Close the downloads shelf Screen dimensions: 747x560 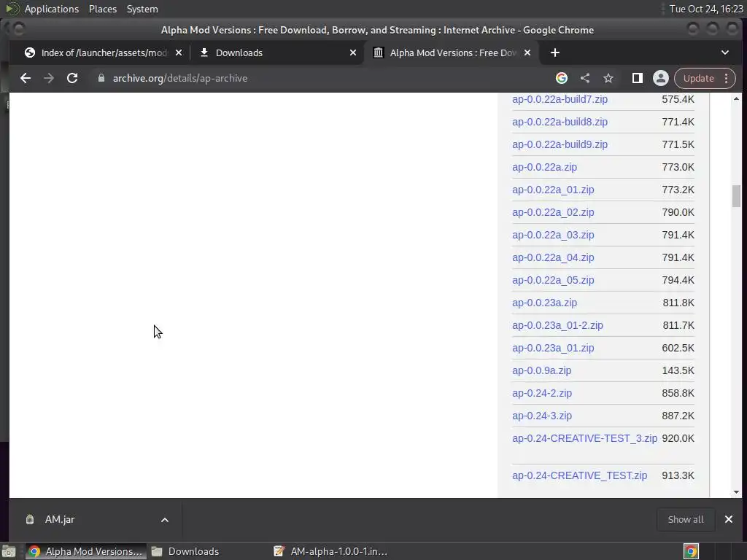coord(729,519)
